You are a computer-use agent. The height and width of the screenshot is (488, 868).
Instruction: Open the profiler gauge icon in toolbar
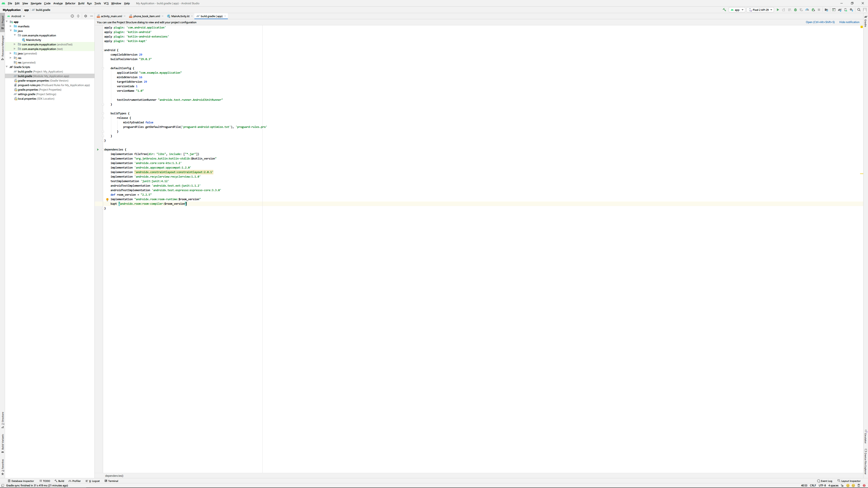tap(807, 10)
